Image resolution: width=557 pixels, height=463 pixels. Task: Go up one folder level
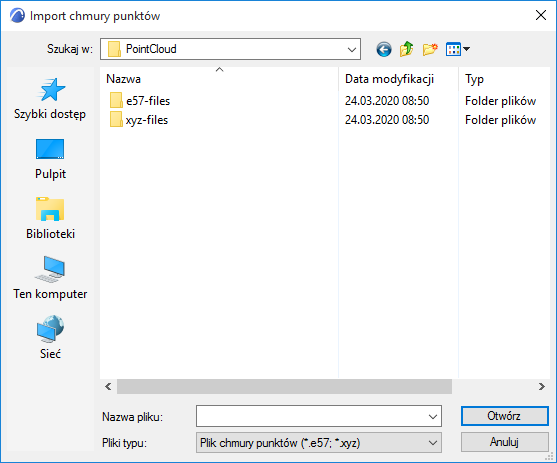click(406, 49)
